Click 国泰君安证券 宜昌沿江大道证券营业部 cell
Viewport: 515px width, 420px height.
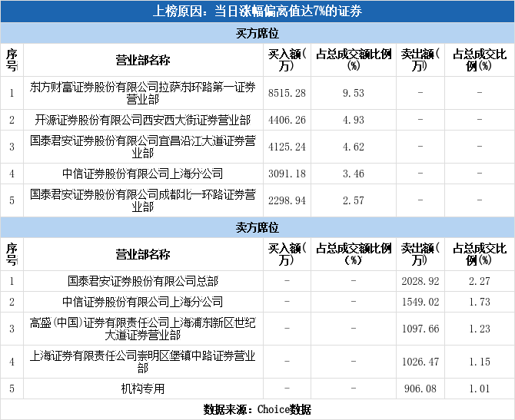(x=143, y=147)
